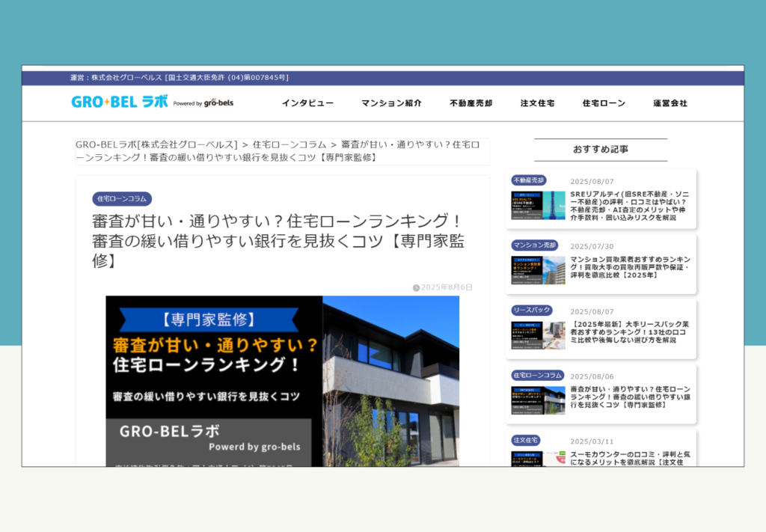View the 運営会社 page from navigation

670,103
